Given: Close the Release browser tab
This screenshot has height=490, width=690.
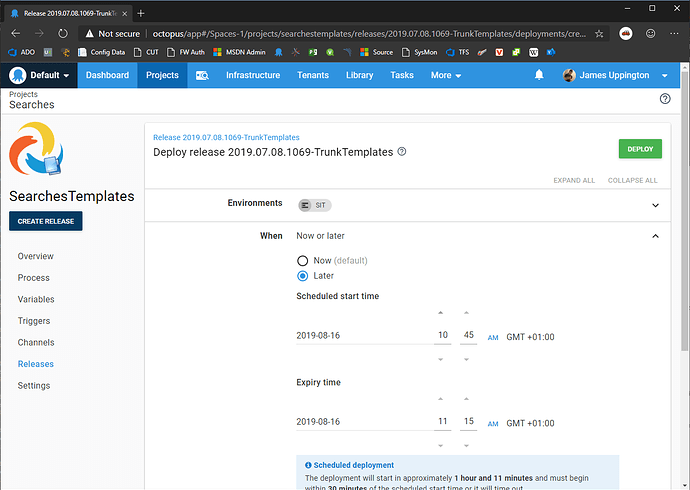Looking at the screenshot, I should pos(125,14).
